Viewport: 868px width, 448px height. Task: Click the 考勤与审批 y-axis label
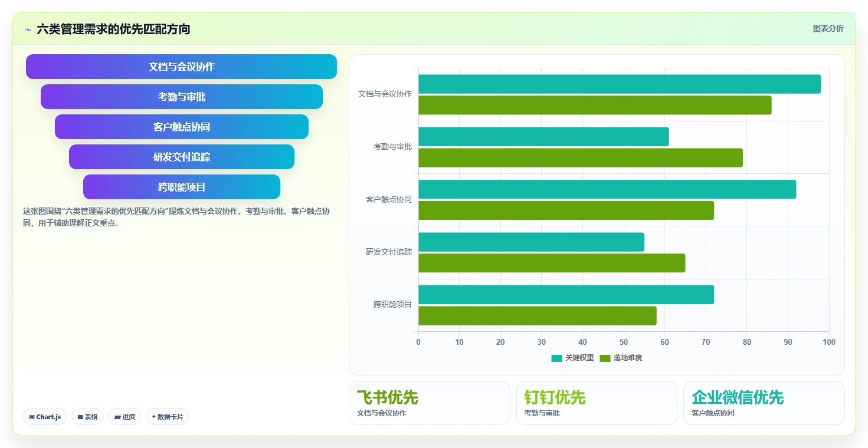click(392, 146)
